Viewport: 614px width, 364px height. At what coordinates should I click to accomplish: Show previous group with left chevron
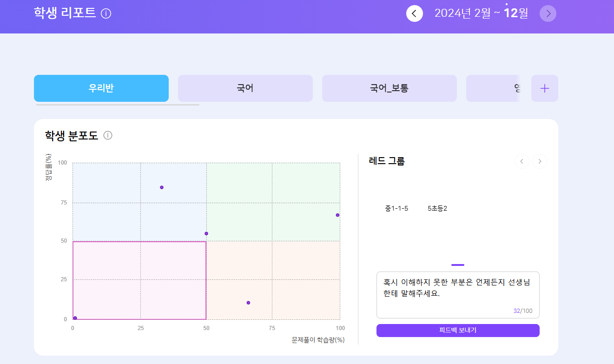[522, 161]
